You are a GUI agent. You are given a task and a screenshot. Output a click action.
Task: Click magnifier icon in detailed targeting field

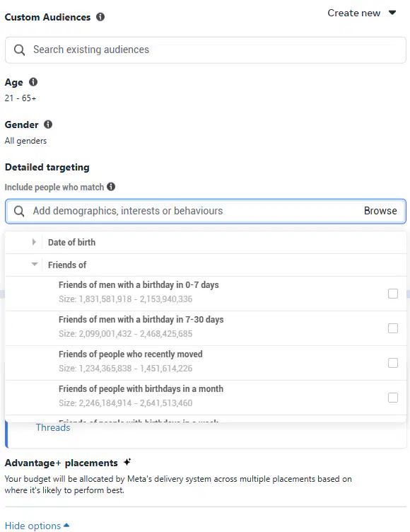(x=19, y=211)
